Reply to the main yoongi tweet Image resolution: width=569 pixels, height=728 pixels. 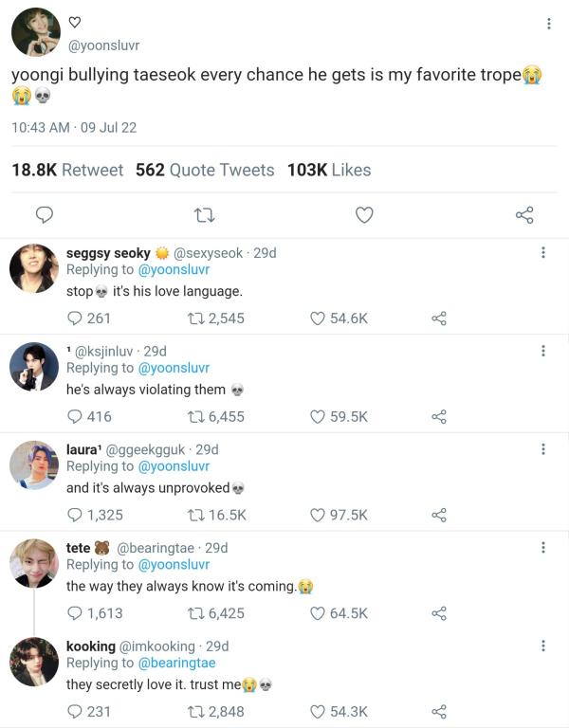coord(43,215)
